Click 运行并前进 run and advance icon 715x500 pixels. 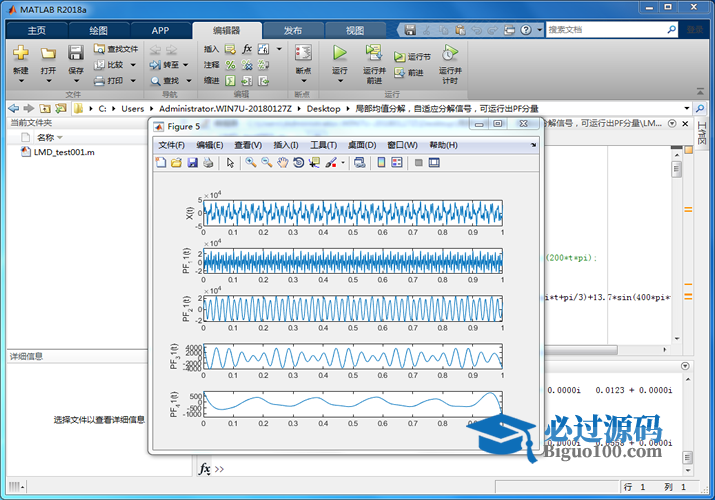[374, 52]
